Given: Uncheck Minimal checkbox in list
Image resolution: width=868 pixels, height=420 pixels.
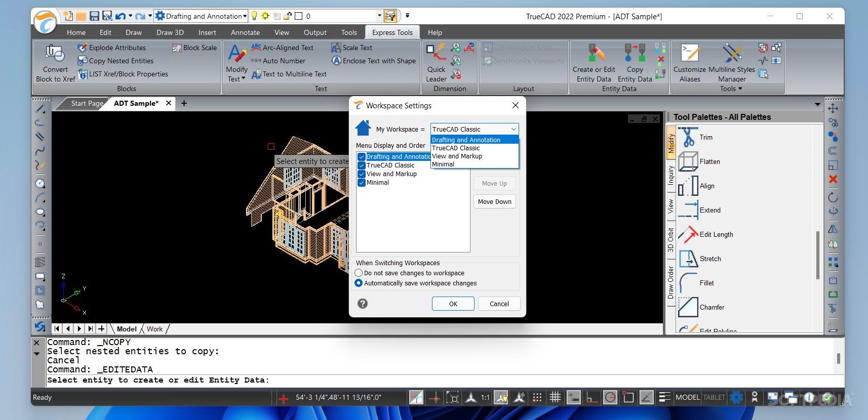Looking at the screenshot, I should 362,183.
